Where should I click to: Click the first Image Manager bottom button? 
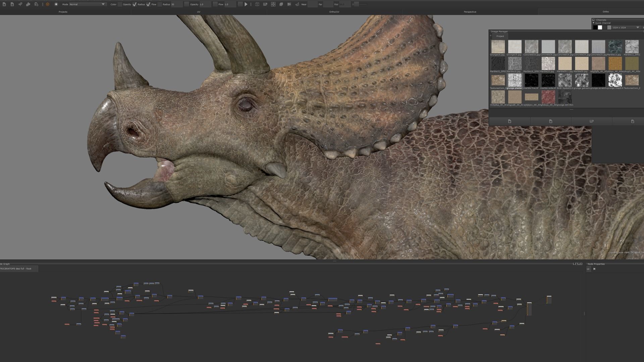(x=509, y=121)
